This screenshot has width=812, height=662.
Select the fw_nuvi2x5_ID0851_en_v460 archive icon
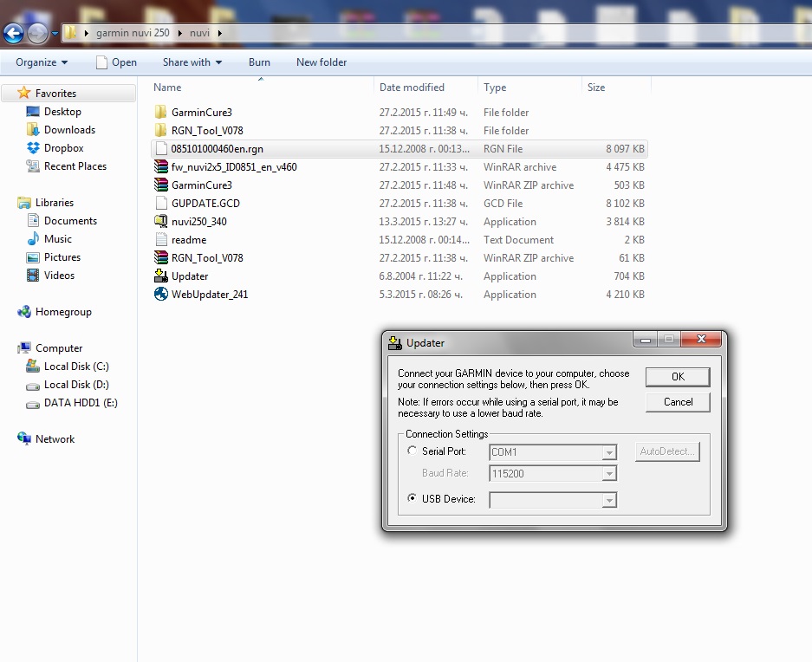click(x=161, y=166)
